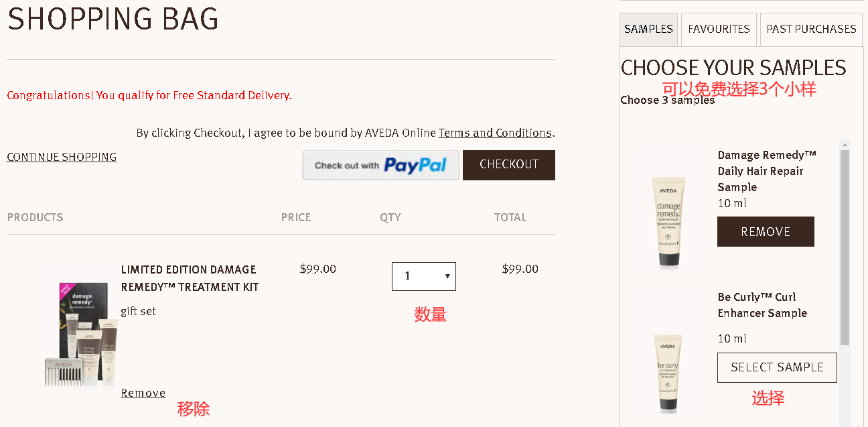The width and height of the screenshot is (868, 427).
Task: Follow the CONTINUE SHOPPING link
Action: click(x=62, y=157)
